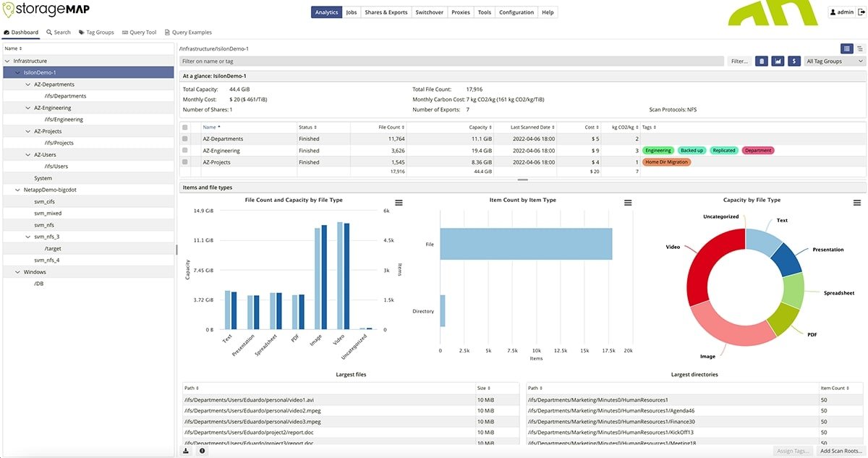The width and height of the screenshot is (868, 458).
Task: Select the chart view icon in the toolbar
Action: 778,61
